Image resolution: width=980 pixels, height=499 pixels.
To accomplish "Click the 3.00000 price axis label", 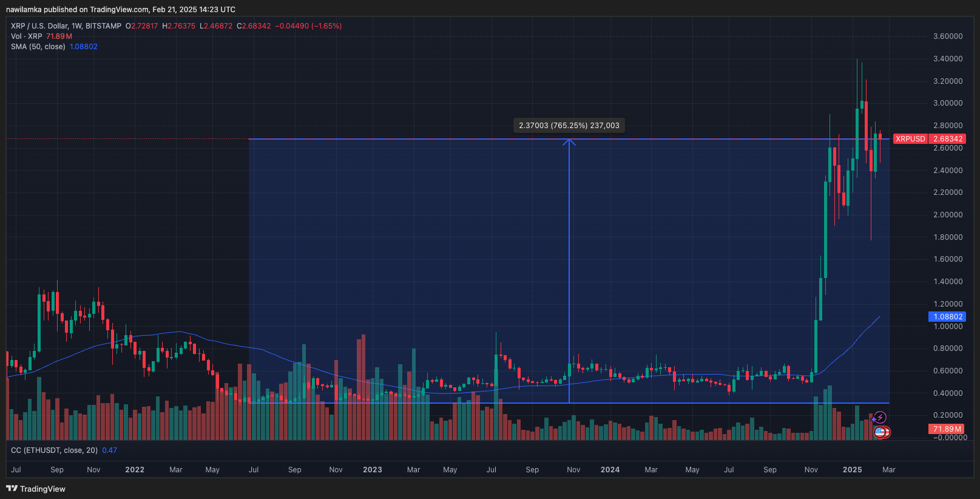I will click(948, 103).
